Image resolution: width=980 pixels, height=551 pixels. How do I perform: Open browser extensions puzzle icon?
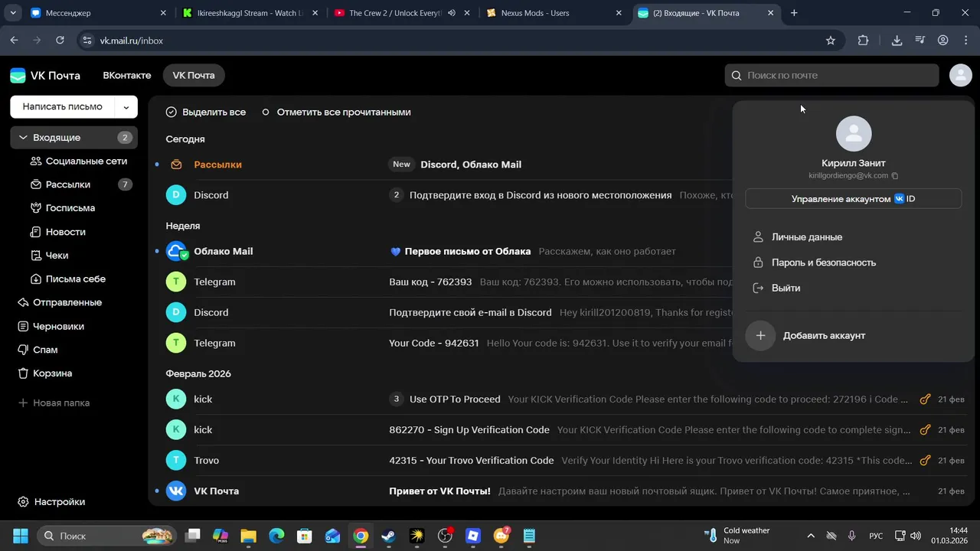click(864, 41)
